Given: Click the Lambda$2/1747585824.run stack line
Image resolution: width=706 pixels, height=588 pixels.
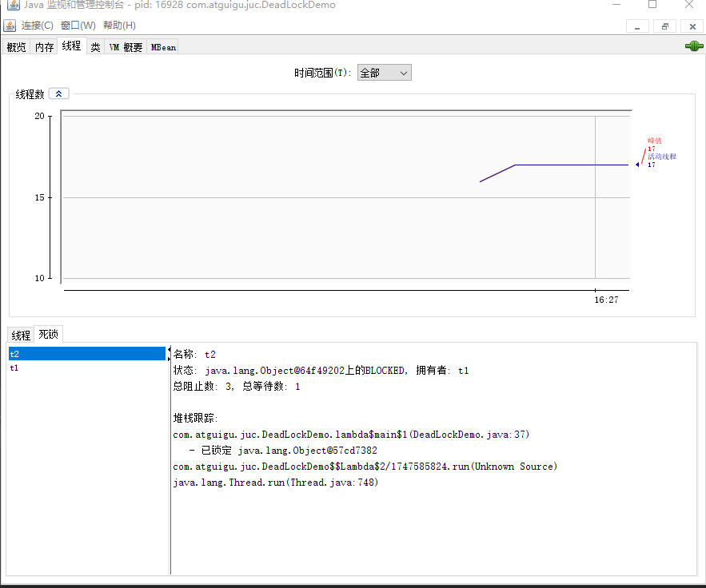Looking at the screenshot, I should coord(365,467).
